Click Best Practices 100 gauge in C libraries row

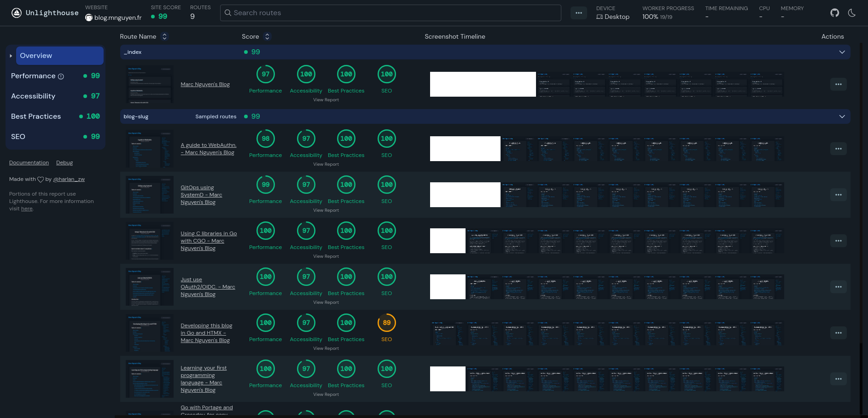click(346, 231)
